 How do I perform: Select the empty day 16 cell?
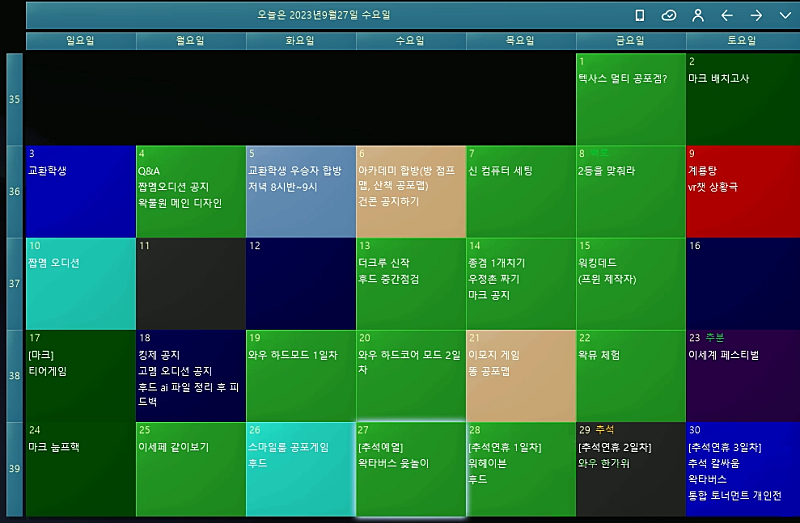click(743, 284)
